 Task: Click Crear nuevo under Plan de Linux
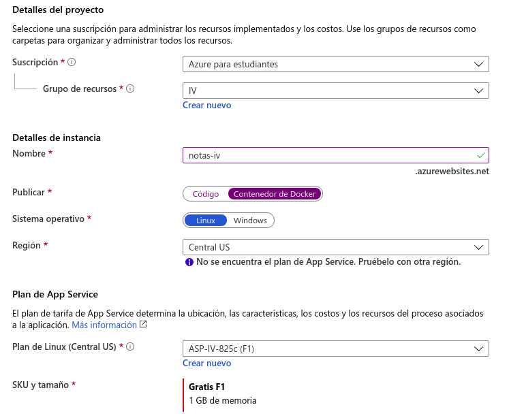click(206, 364)
